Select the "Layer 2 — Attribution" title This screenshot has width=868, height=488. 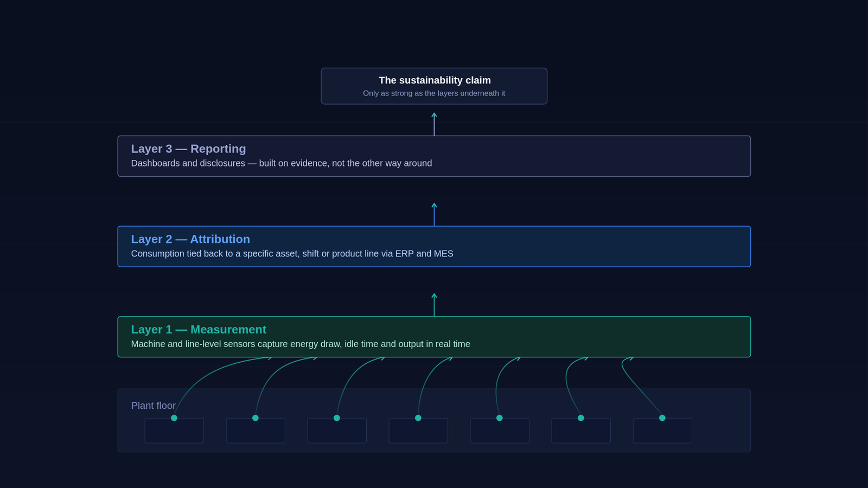(190, 239)
